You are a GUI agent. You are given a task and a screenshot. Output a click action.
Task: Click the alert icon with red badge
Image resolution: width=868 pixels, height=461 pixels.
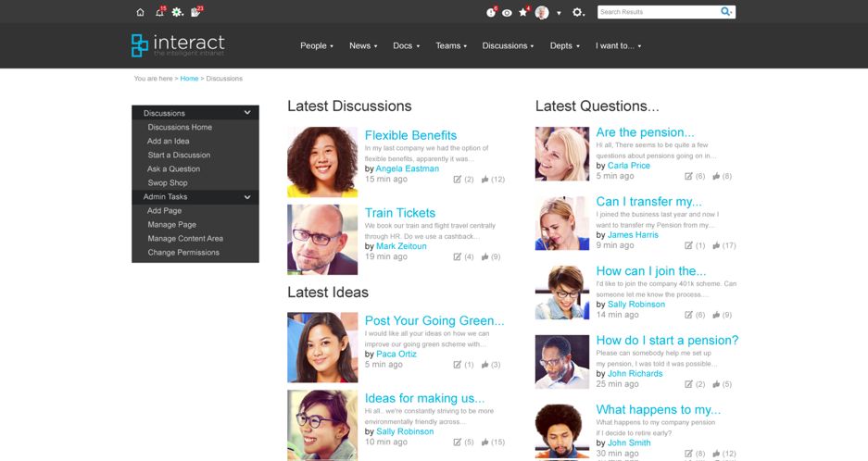click(491, 12)
